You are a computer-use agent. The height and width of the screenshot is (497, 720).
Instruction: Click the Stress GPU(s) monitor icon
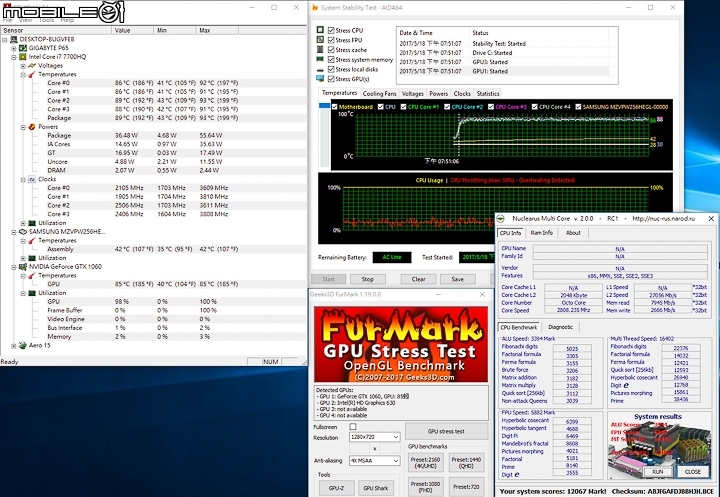tap(320, 79)
